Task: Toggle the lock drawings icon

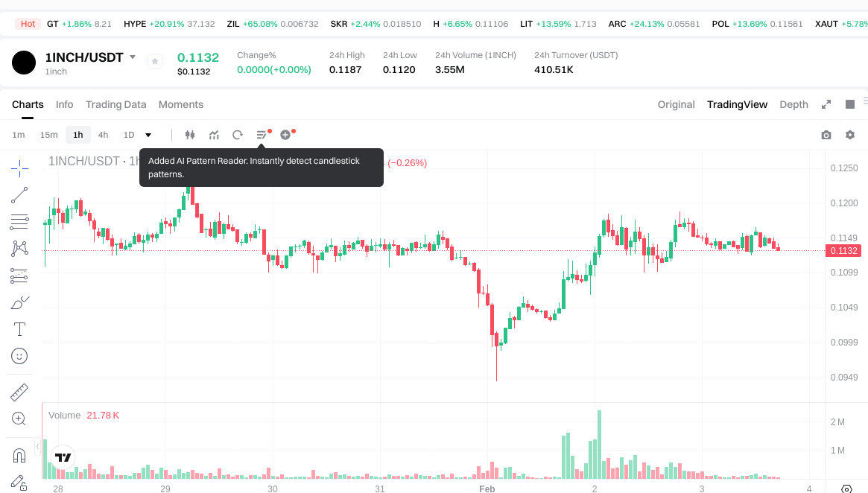Action: point(19,483)
